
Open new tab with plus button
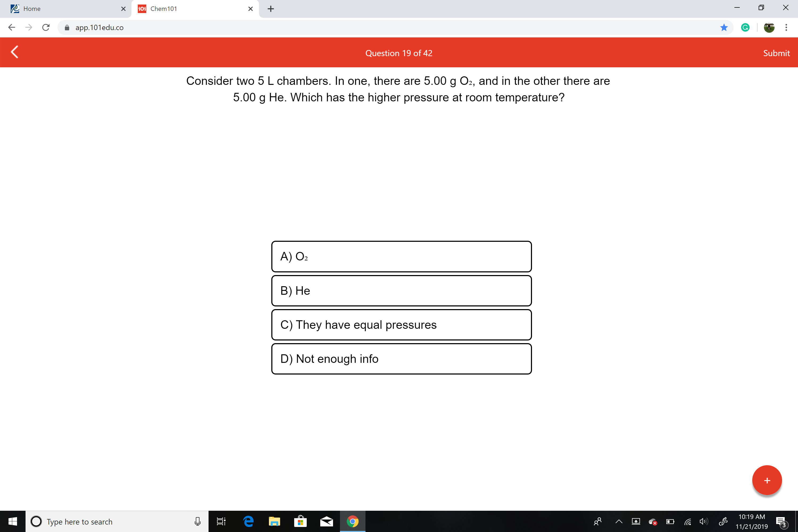pos(269,9)
